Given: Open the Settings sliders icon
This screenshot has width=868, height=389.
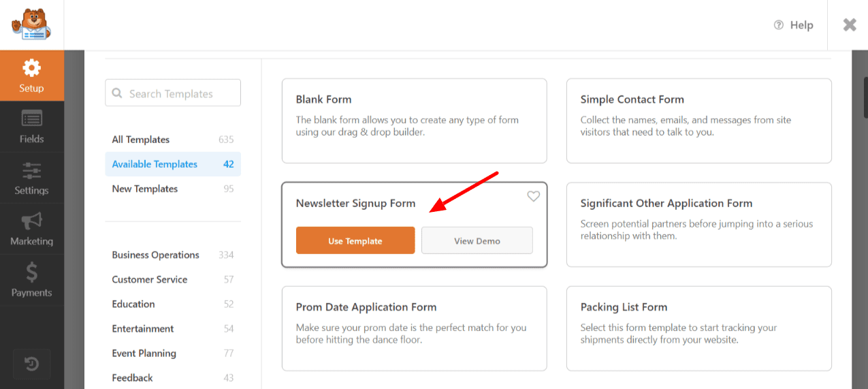Looking at the screenshot, I should 31,170.
